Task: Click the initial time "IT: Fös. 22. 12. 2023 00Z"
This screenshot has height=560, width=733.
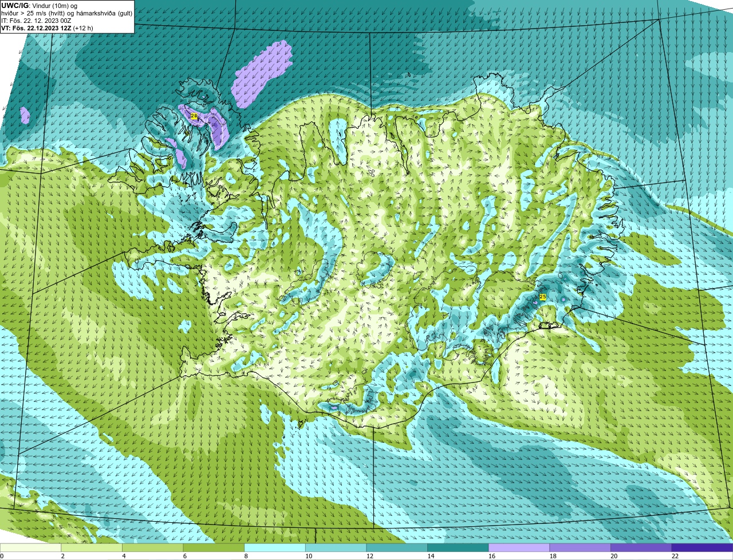Action: point(36,21)
